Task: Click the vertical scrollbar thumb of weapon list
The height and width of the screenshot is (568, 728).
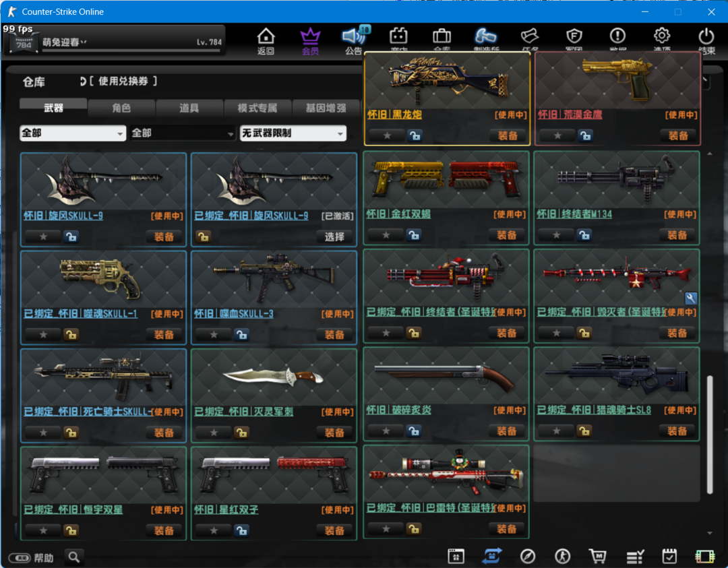Action: click(x=709, y=435)
